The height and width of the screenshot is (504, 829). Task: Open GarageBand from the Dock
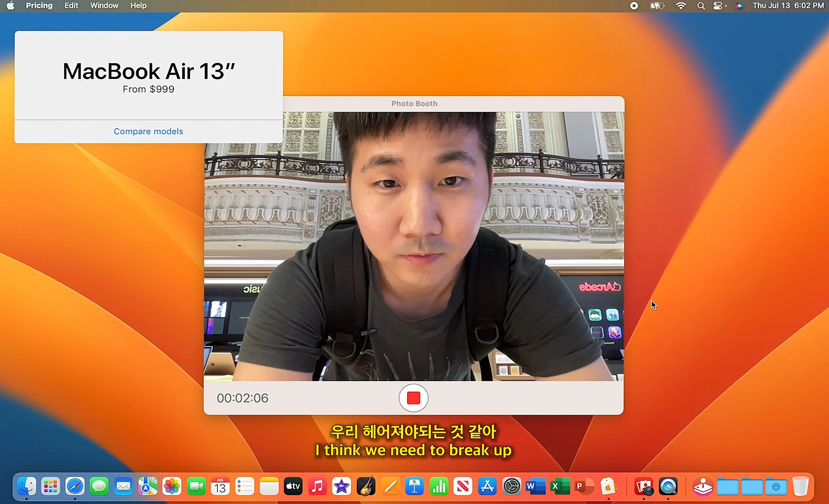click(366, 486)
